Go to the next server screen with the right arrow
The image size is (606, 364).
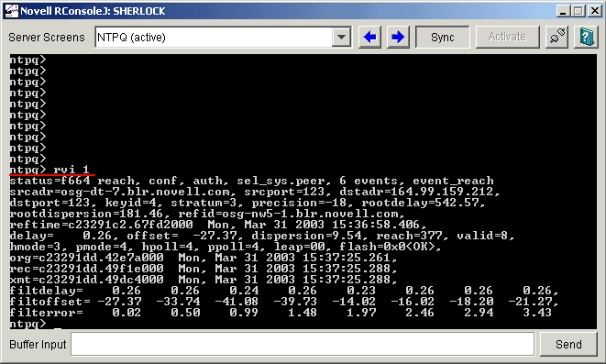tap(398, 37)
